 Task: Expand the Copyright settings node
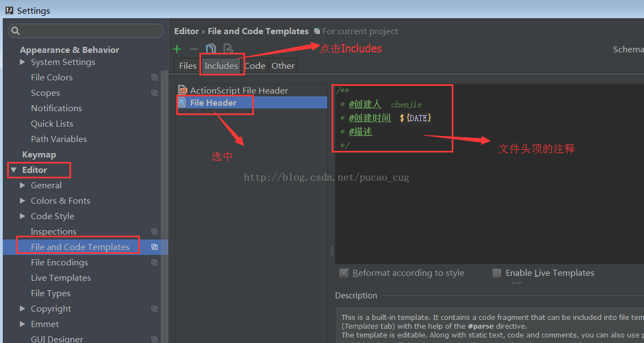pyautogui.click(x=23, y=309)
